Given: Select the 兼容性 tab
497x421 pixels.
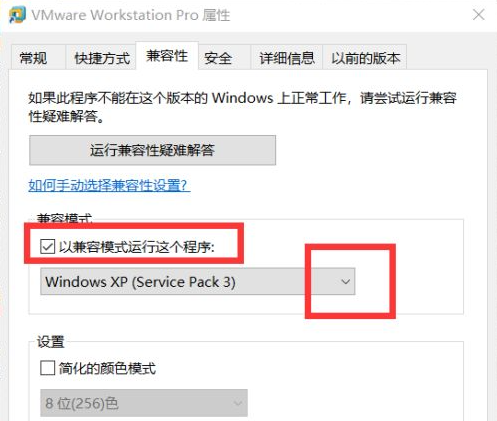Looking at the screenshot, I should 167,56.
